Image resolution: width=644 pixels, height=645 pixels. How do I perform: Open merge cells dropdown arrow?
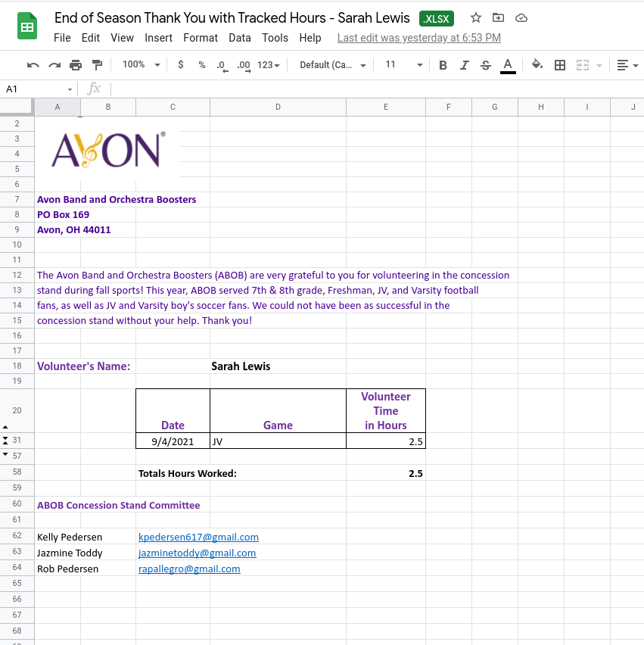click(599, 65)
